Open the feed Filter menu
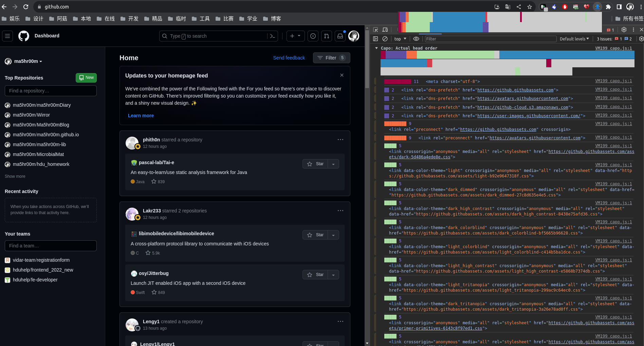644x346 pixels. (331, 58)
